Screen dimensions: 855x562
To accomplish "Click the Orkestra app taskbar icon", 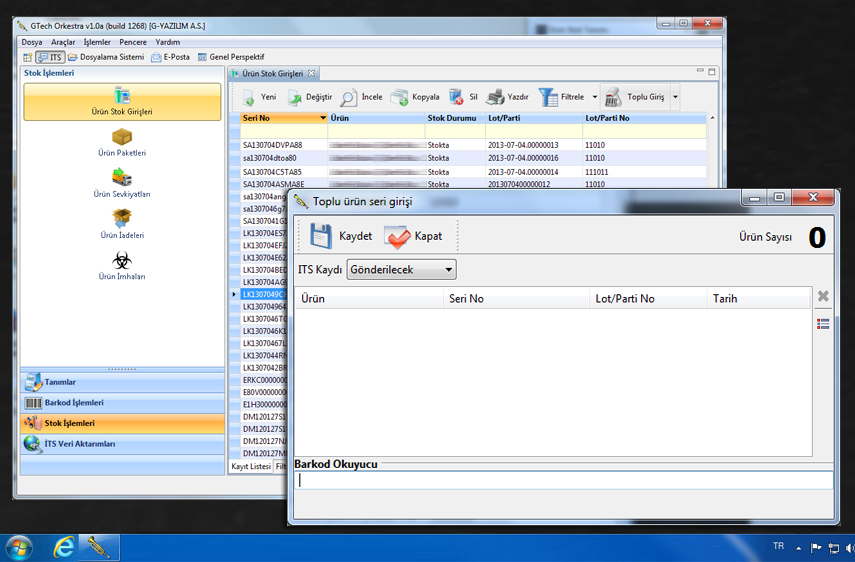I will point(99,547).
